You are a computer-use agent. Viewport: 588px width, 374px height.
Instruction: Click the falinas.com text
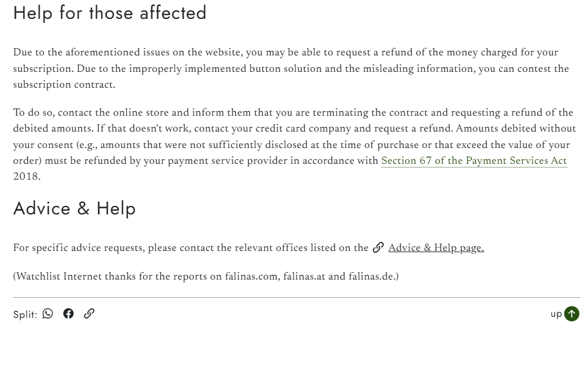pyautogui.click(x=251, y=277)
